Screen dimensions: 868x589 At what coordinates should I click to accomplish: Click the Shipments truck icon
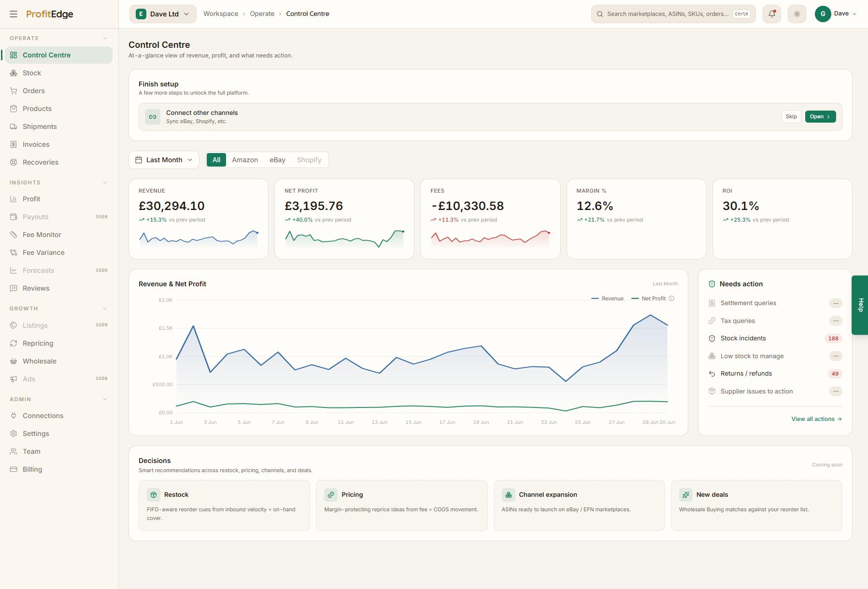coord(14,126)
